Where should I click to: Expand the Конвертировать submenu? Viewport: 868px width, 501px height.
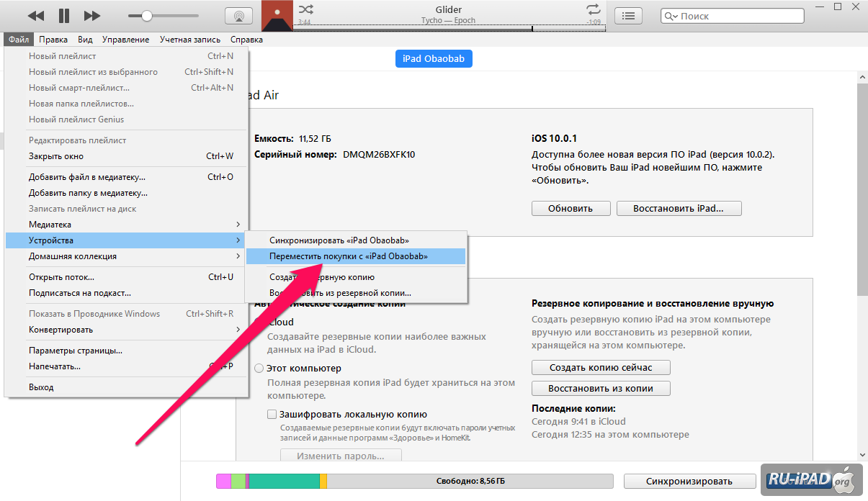pyautogui.click(x=127, y=330)
